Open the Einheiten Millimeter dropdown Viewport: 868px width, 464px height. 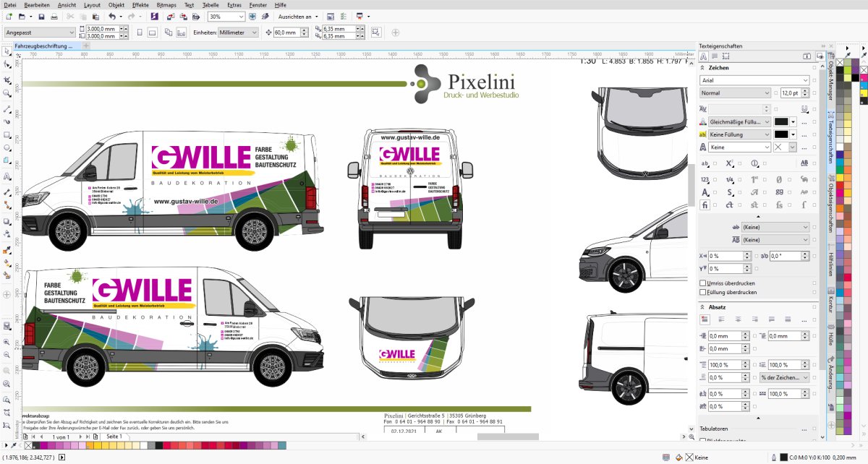254,32
